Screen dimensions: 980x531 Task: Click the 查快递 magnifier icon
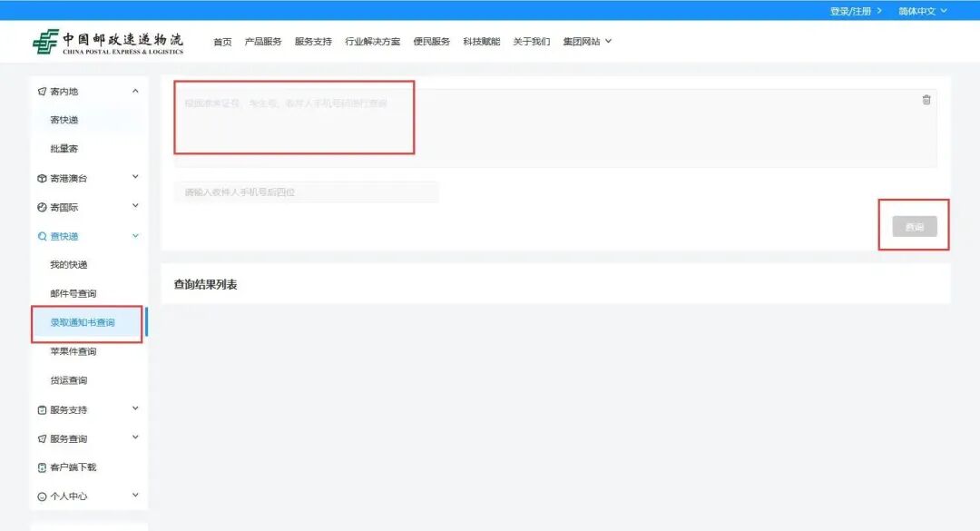42,236
